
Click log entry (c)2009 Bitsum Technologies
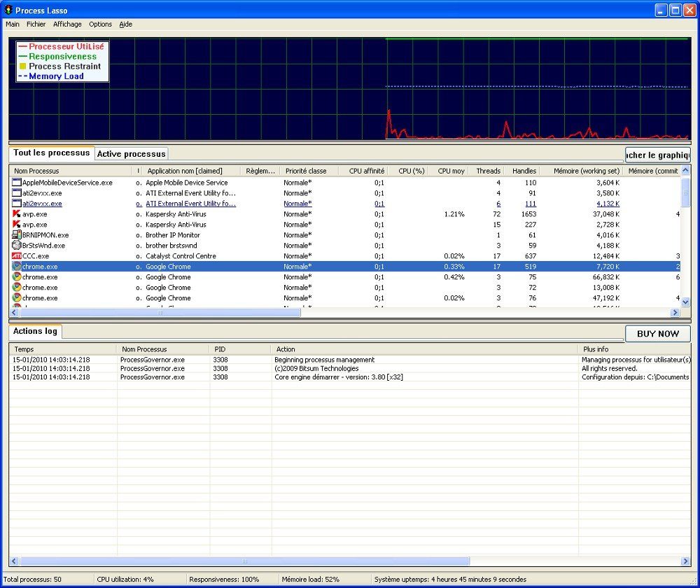(x=316, y=368)
